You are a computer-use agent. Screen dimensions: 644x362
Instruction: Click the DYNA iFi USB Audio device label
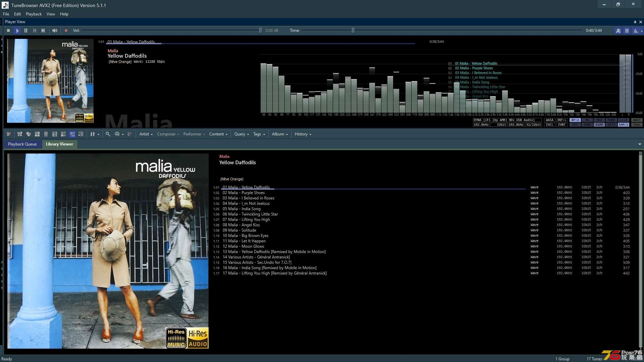[x=507, y=120]
